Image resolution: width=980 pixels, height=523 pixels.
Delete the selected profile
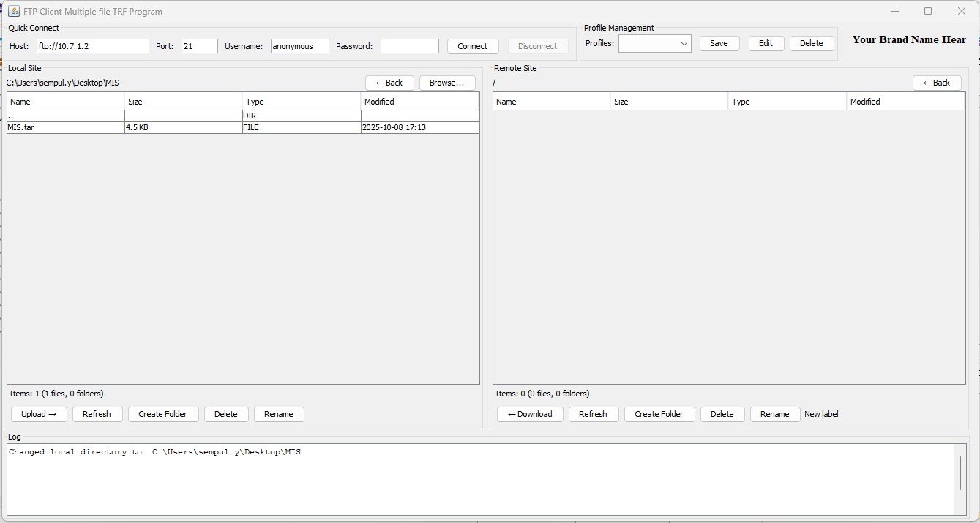coord(812,43)
